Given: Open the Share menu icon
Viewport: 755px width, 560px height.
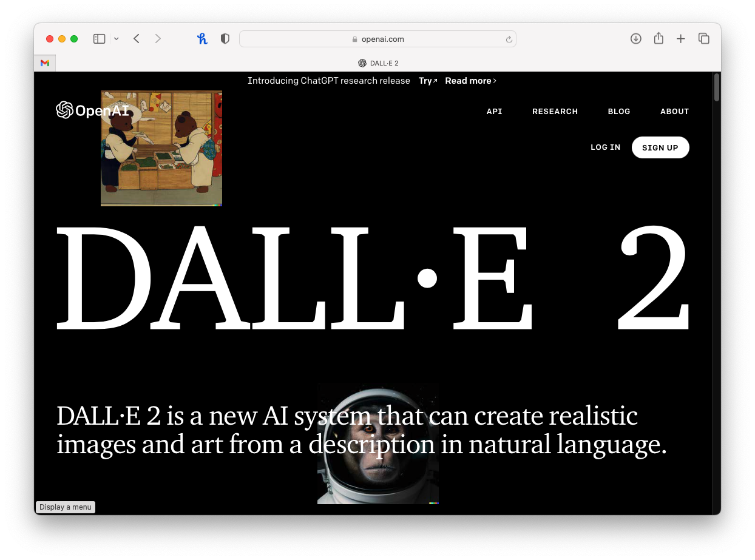Looking at the screenshot, I should point(659,38).
